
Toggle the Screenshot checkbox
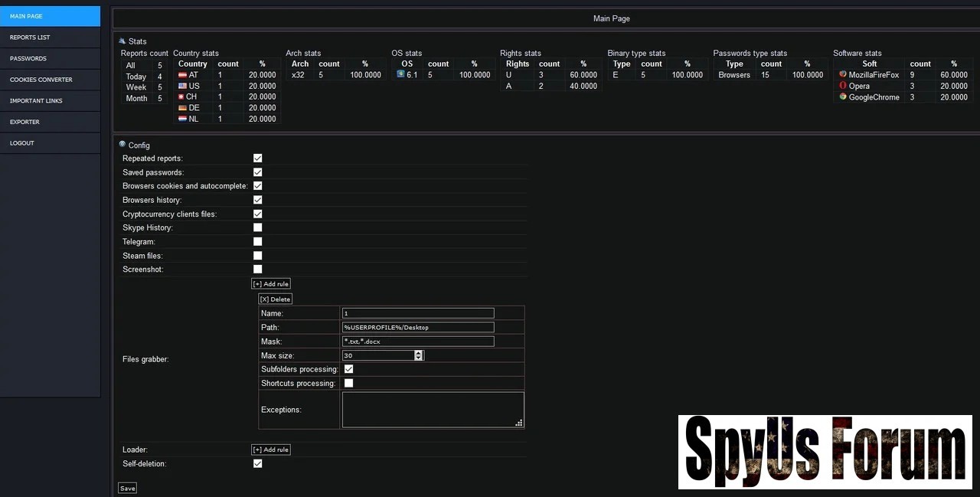257,269
